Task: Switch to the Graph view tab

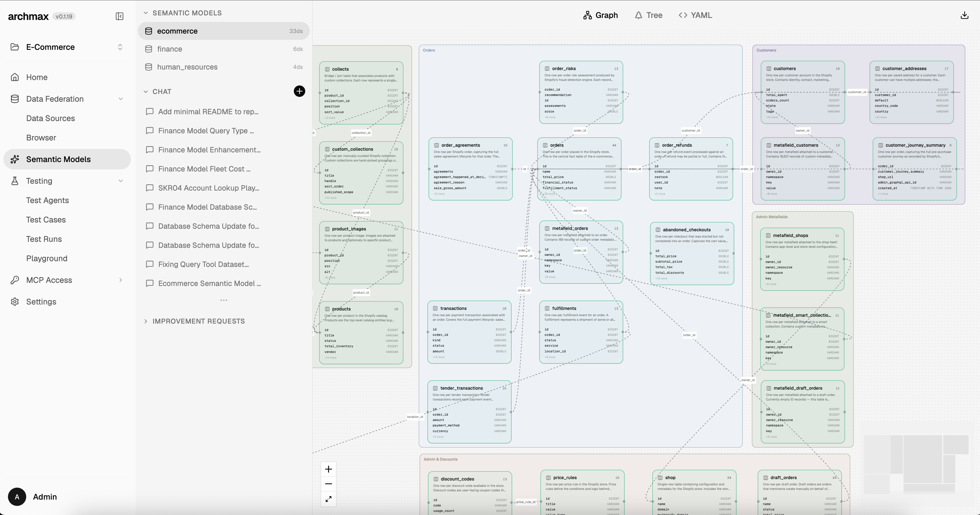Action: (x=601, y=15)
